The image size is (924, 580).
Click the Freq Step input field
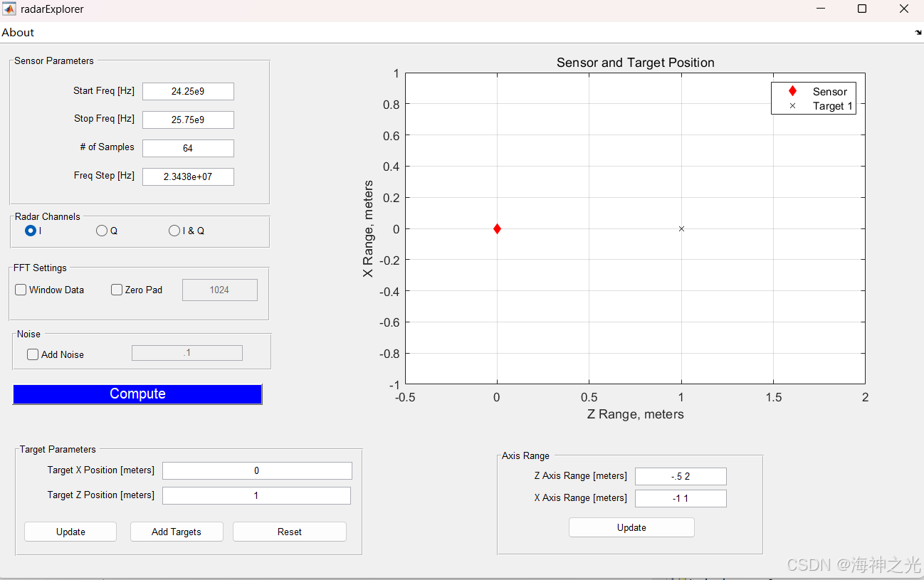point(188,176)
